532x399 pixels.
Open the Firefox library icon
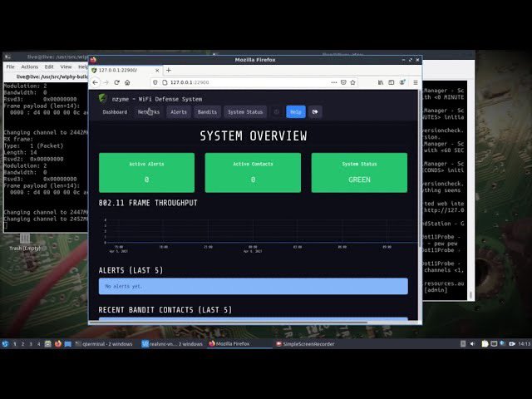[x=381, y=82]
